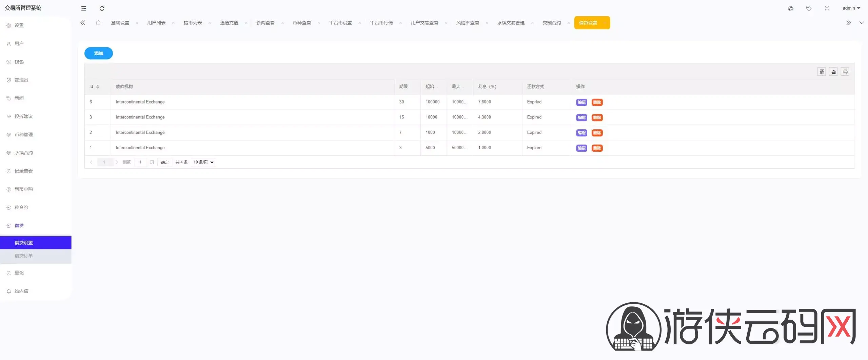Expand the tab operations chevron dropdown
Viewport: 868px width, 360px height.
(x=861, y=23)
